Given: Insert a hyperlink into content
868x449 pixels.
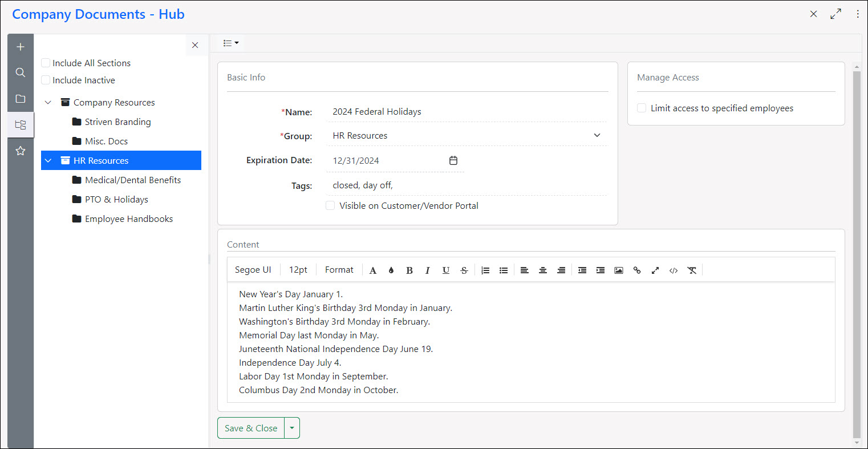Looking at the screenshot, I should [x=637, y=270].
